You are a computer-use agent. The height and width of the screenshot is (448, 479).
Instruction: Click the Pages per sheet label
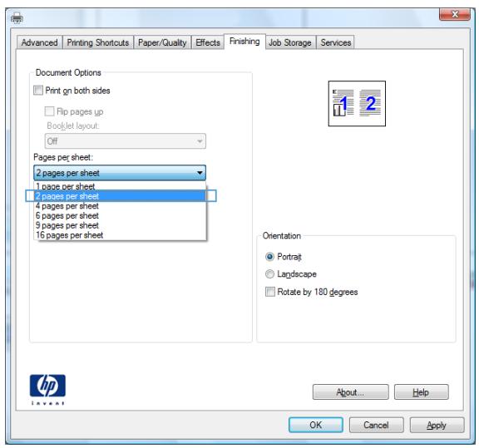pos(63,157)
